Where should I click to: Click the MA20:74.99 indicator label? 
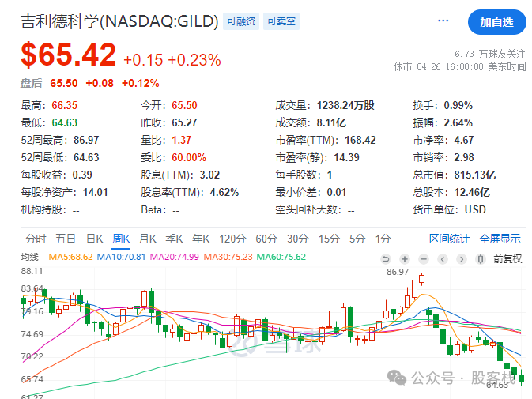click(x=175, y=257)
